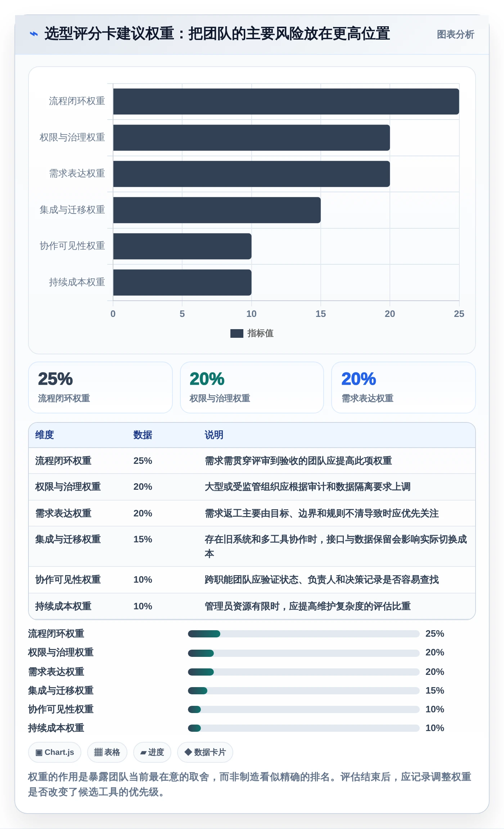
Task: Click the 需求表达权重 progress bar
Action: (x=303, y=672)
